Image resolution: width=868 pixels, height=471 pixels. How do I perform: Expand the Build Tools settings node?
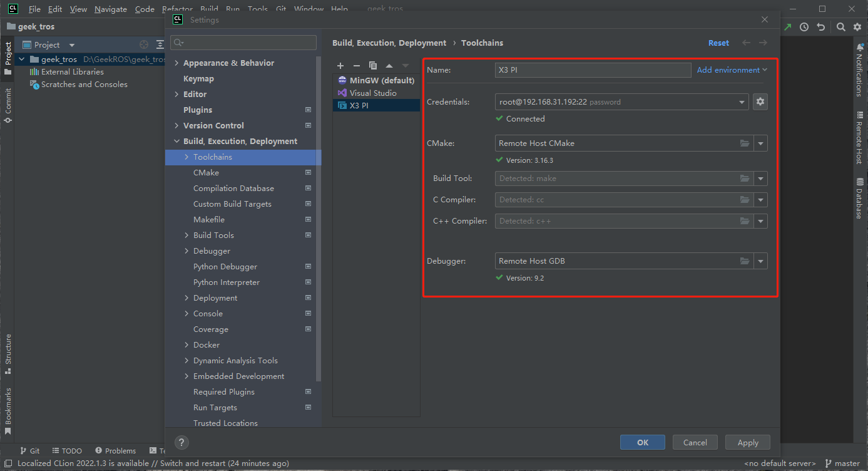pos(186,235)
